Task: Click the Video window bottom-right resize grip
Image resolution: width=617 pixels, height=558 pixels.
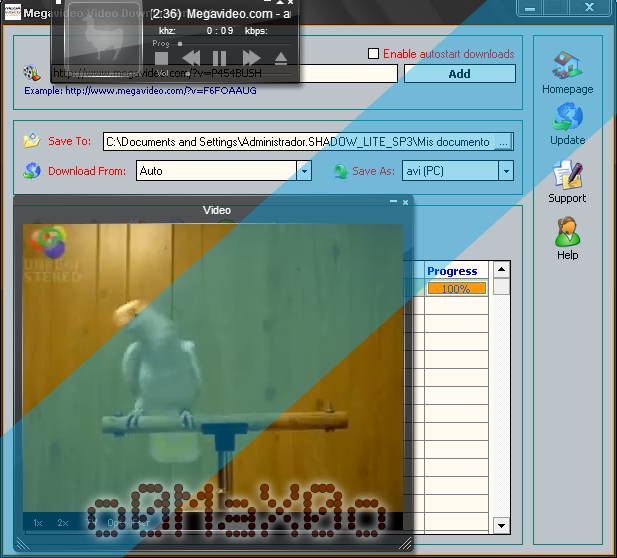Action: point(405,543)
